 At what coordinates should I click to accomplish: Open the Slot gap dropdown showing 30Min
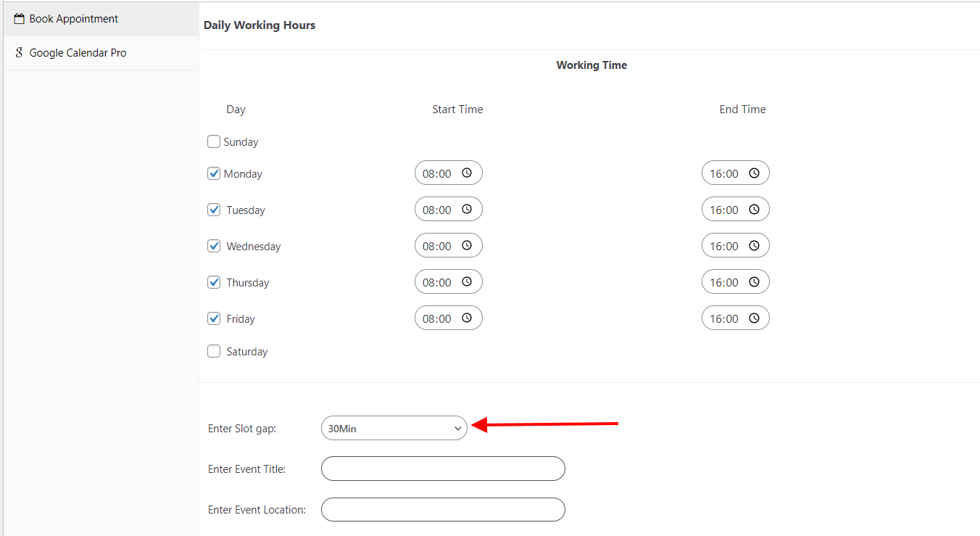[394, 429]
